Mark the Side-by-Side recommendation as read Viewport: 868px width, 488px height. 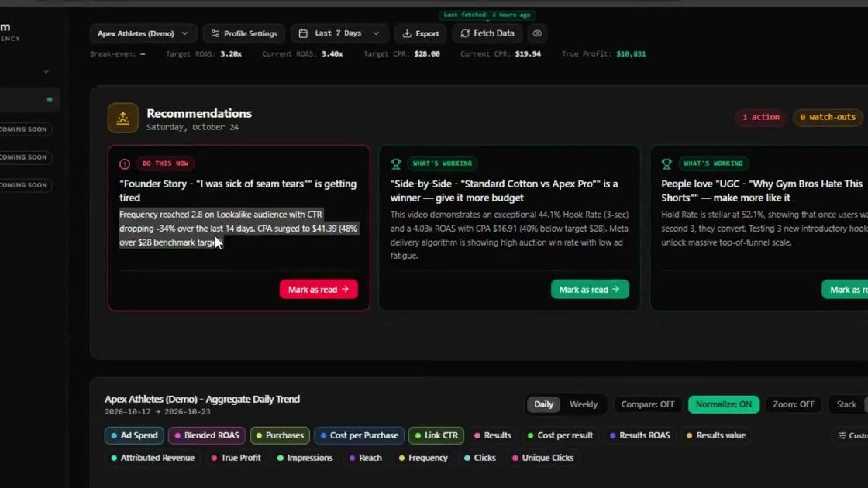point(590,290)
